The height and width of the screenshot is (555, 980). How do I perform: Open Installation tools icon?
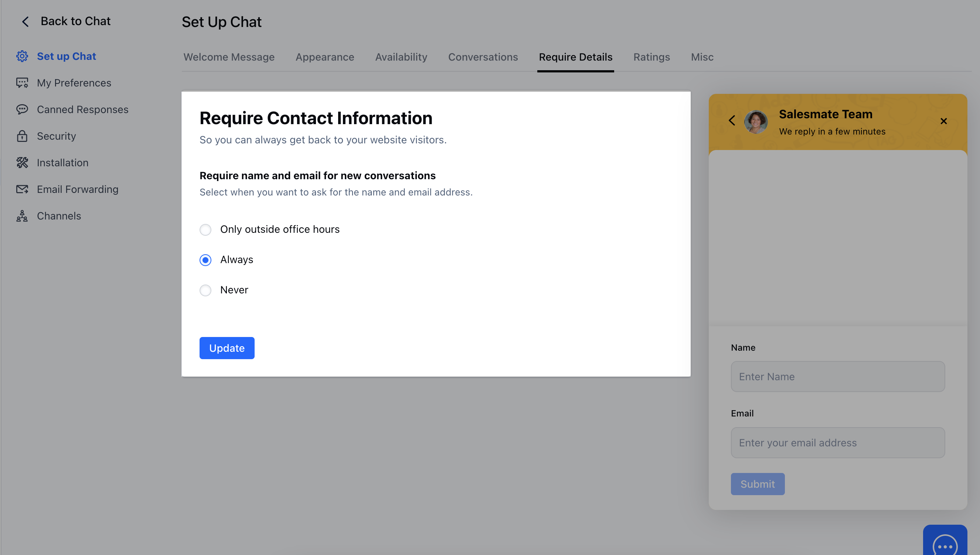(22, 163)
